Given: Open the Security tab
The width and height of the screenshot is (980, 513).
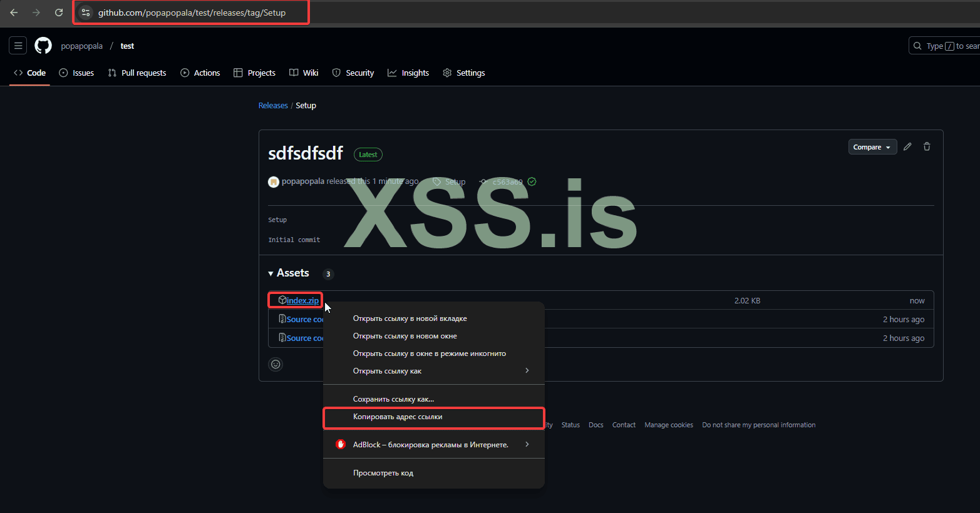Looking at the screenshot, I should [x=353, y=73].
